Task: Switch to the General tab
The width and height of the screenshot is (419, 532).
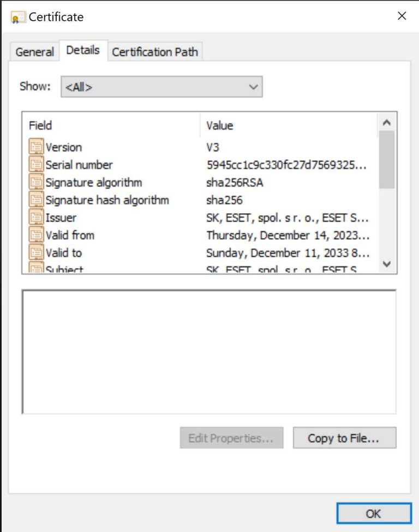Action: pos(34,52)
